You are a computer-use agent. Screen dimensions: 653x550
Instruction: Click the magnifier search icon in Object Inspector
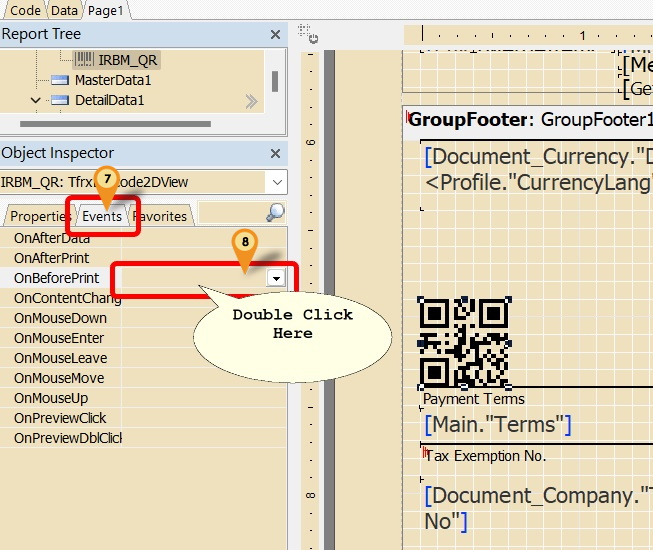(275, 213)
